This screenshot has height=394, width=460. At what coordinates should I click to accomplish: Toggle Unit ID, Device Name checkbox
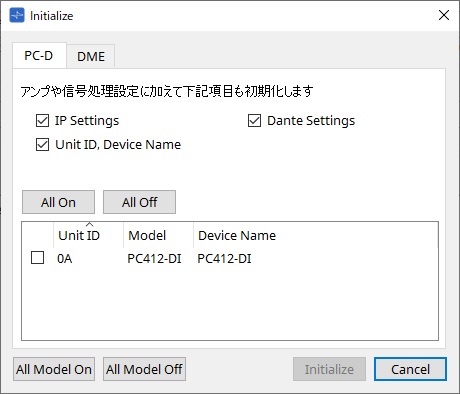[x=42, y=145]
